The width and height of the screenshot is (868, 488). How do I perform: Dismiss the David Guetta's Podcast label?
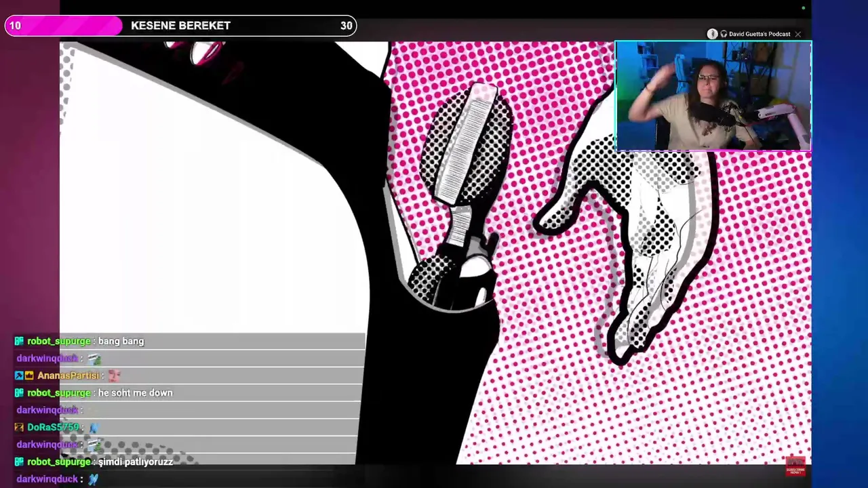(x=798, y=34)
